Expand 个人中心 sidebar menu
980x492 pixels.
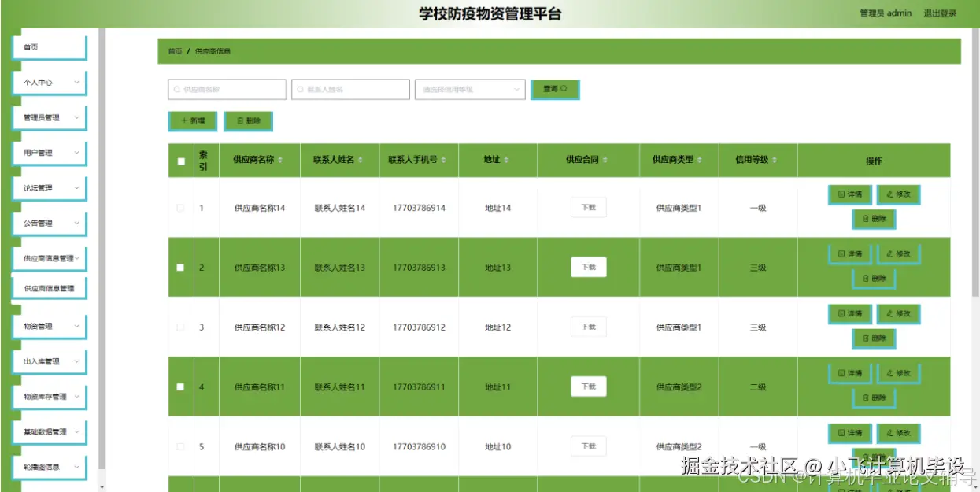tap(49, 83)
